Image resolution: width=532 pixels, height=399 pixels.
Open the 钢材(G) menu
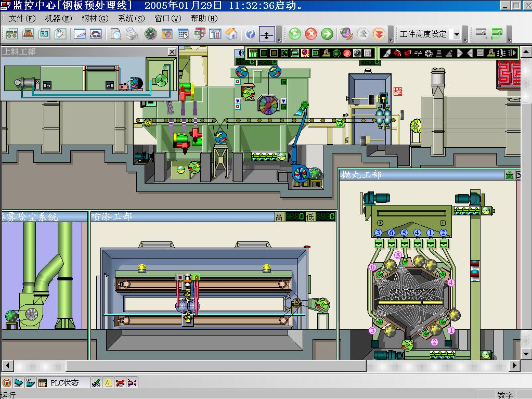coord(95,18)
